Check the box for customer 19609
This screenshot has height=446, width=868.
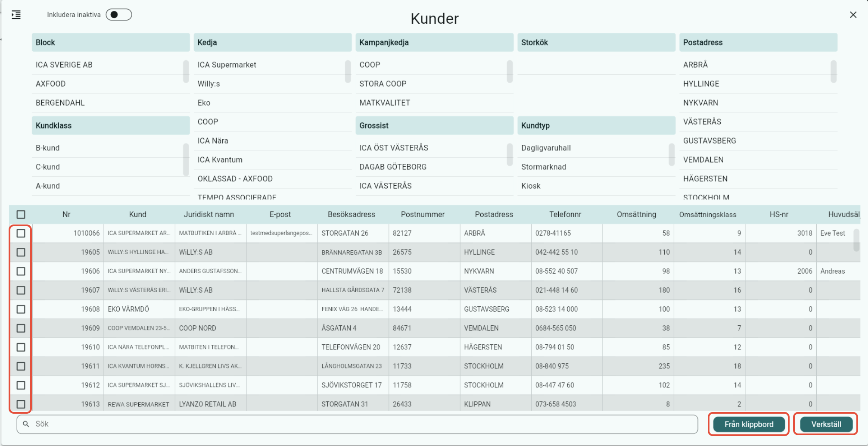click(21, 328)
